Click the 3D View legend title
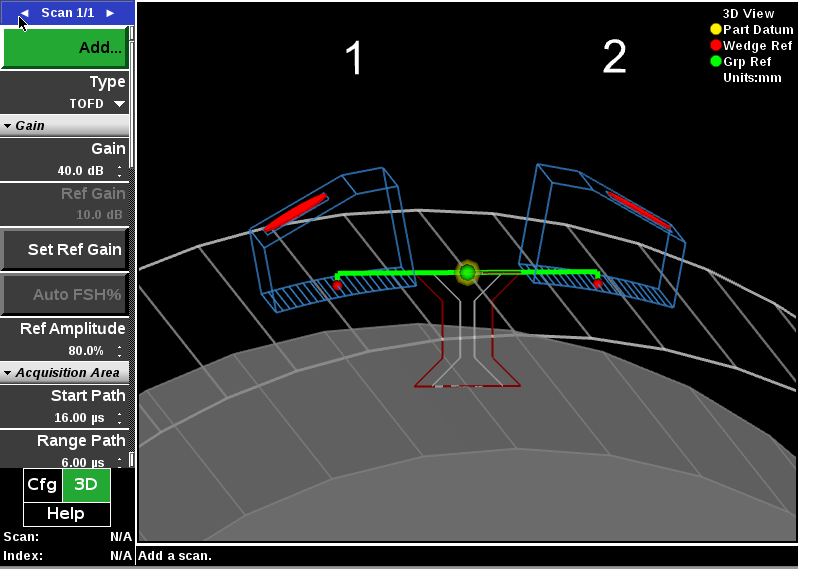This screenshot has height=569, width=819. pos(748,14)
